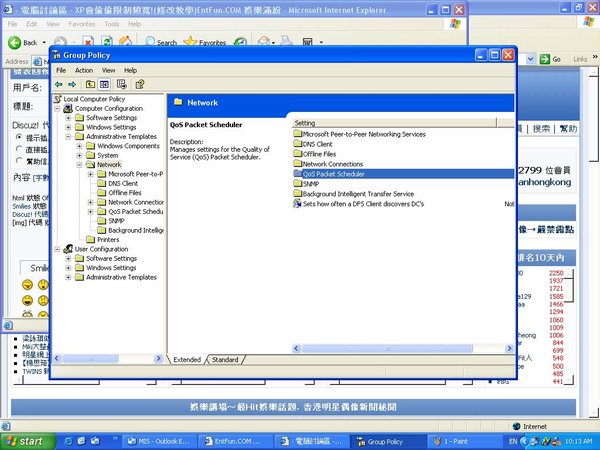The image size is (600, 450).
Task: Click the Up one level folder icon
Action: tap(90, 85)
